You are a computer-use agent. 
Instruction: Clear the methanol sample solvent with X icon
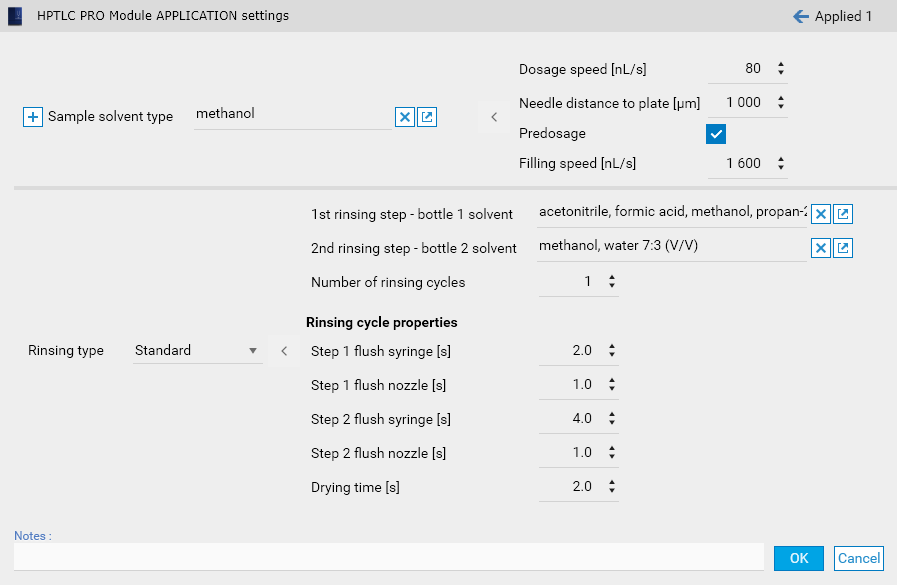coord(405,117)
